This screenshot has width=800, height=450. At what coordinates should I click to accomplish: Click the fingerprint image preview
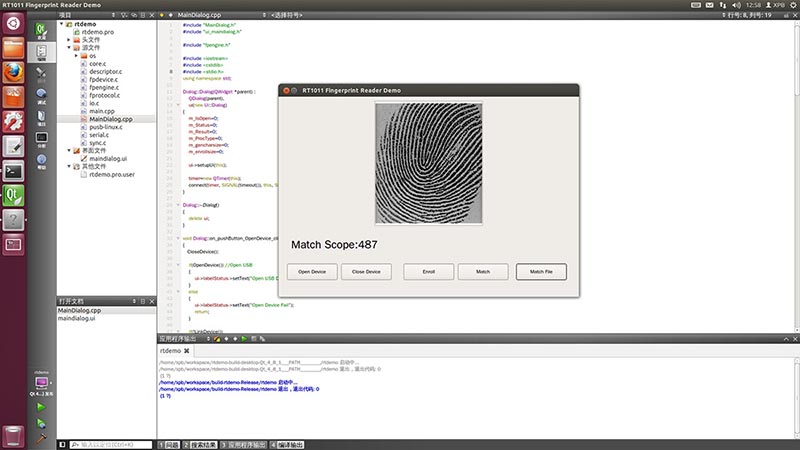pos(429,163)
